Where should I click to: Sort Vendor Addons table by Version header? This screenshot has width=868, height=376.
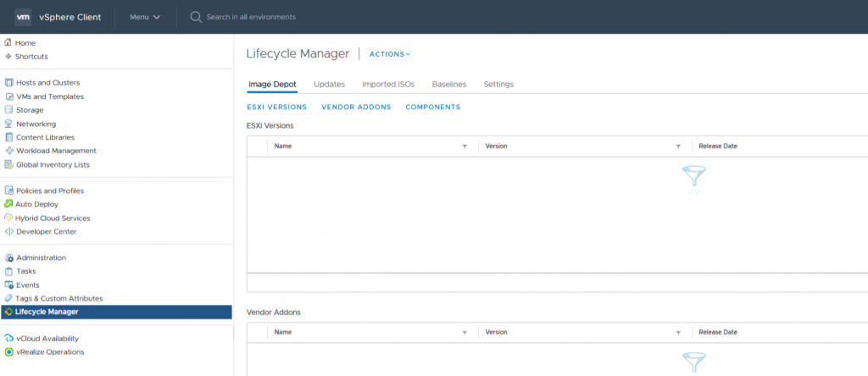[496, 333]
